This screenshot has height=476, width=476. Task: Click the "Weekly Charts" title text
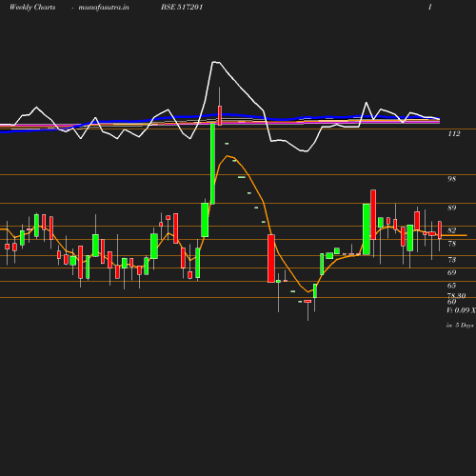[32, 8]
